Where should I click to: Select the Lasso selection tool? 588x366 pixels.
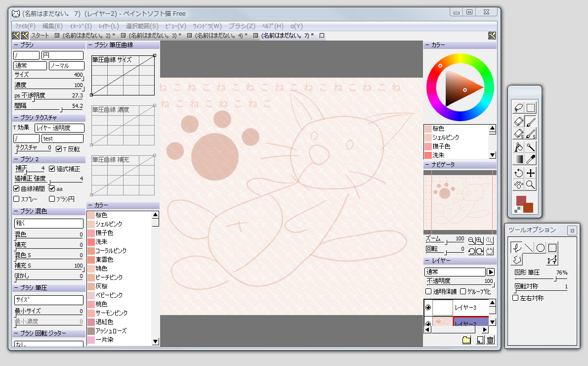click(518, 108)
